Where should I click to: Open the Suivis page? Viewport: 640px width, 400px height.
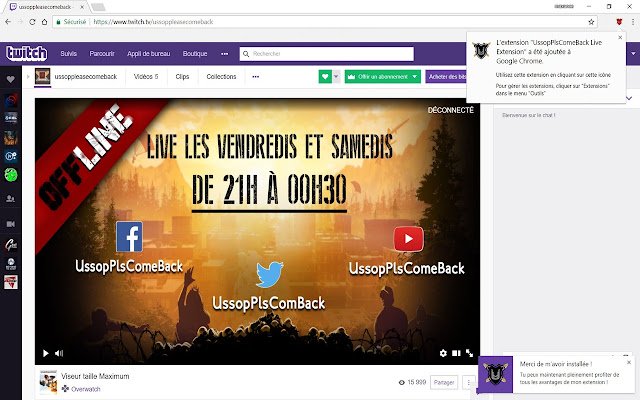point(69,54)
